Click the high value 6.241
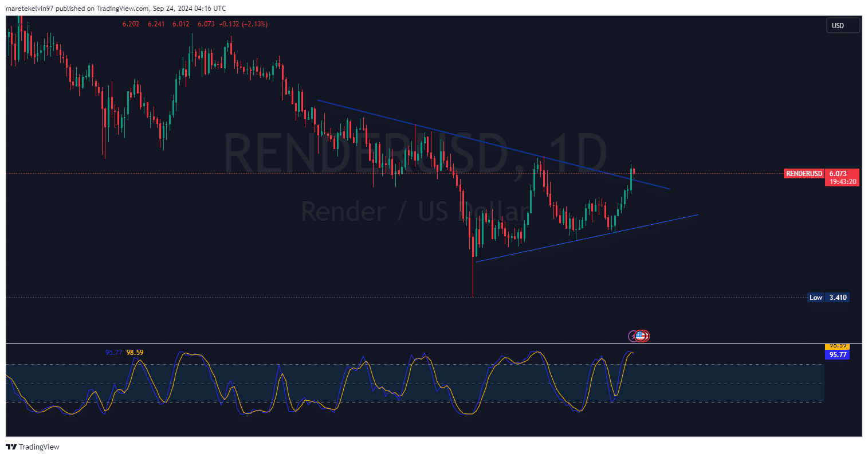The height and width of the screenshot is (457, 868). [x=156, y=24]
